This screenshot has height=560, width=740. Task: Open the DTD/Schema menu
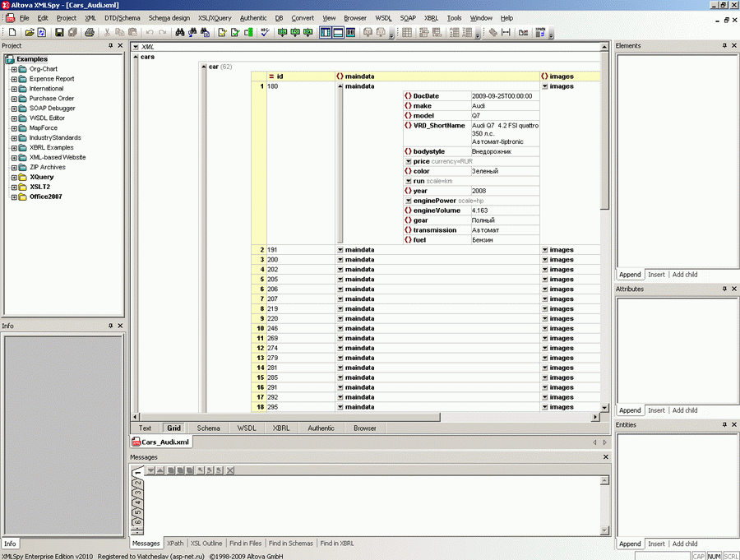pos(123,18)
